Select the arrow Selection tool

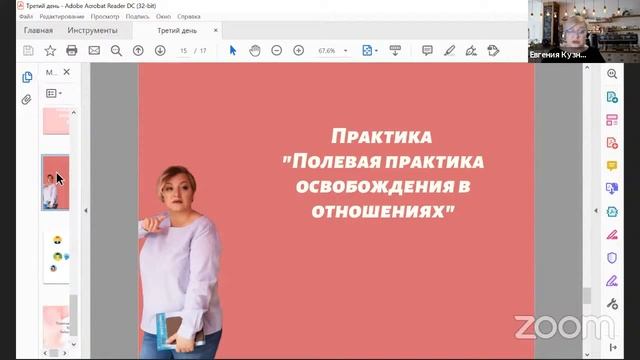tap(233, 51)
